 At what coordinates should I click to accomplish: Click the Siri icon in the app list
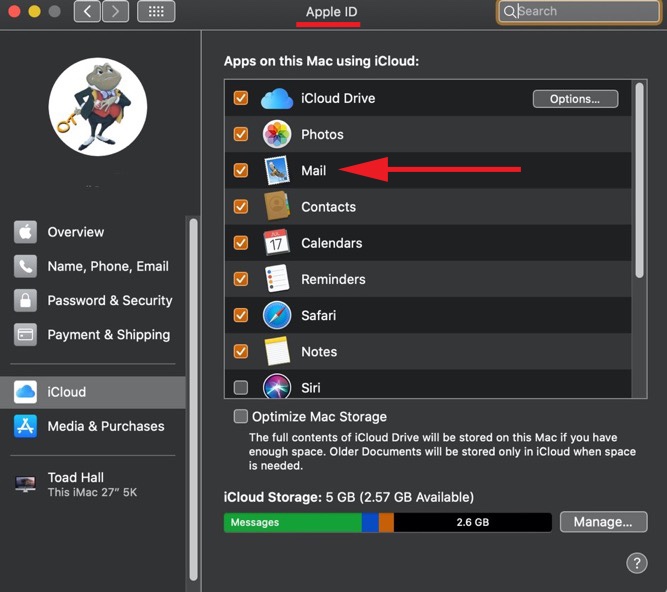(277, 386)
